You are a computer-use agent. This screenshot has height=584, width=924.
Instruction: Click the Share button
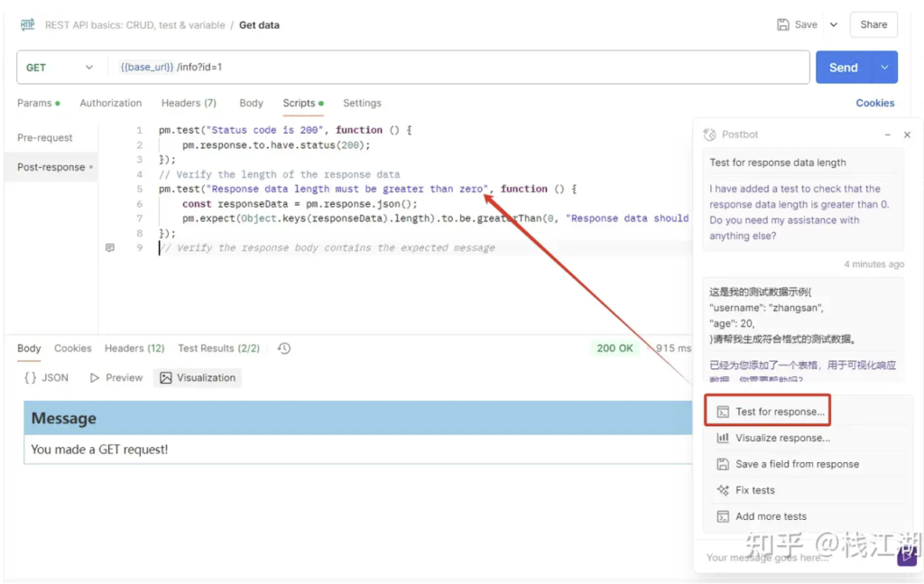point(873,25)
